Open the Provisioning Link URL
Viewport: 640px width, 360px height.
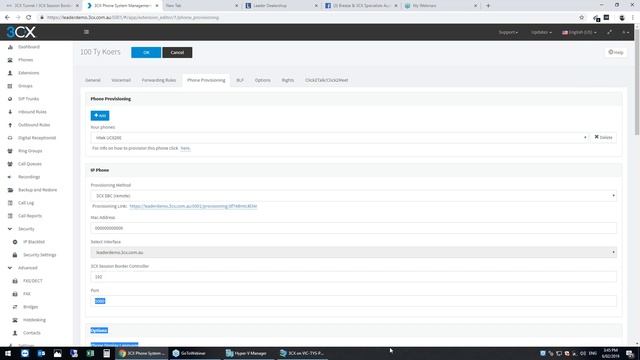tap(193, 207)
